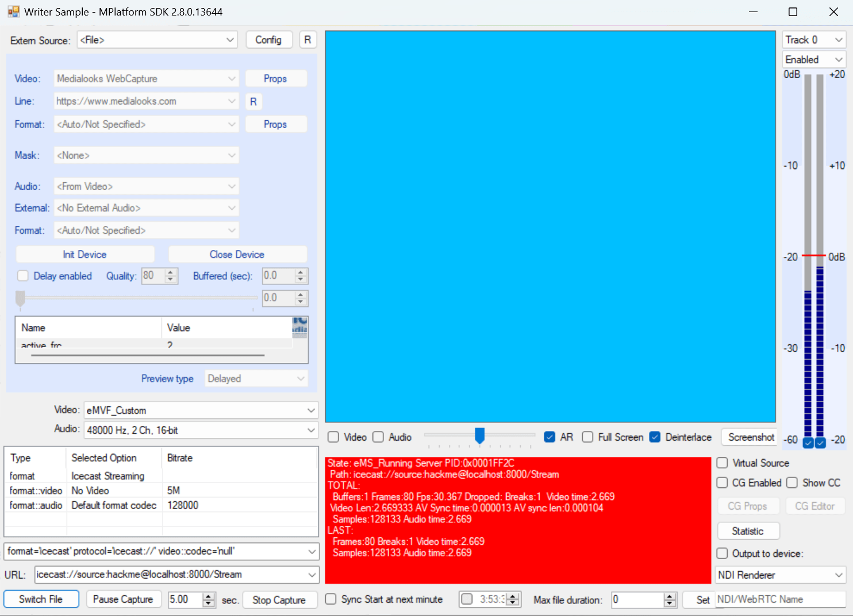The height and width of the screenshot is (616, 853).
Task: Enable the Virtual Source checkbox
Action: click(722, 463)
